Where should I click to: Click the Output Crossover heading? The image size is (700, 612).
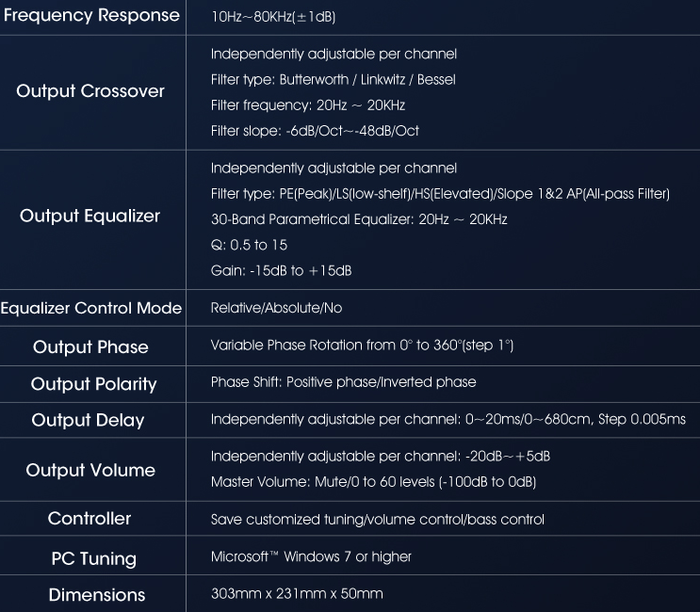pos(90,91)
